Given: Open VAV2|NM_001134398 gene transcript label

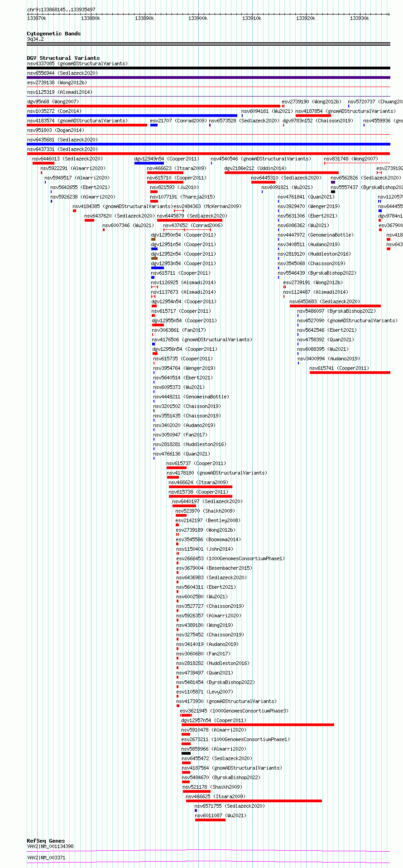Looking at the screenshot, I should [x=50, y=846].
